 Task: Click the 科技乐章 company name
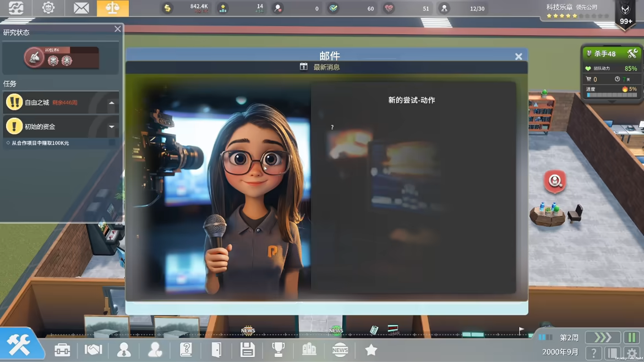click(559, 7)
